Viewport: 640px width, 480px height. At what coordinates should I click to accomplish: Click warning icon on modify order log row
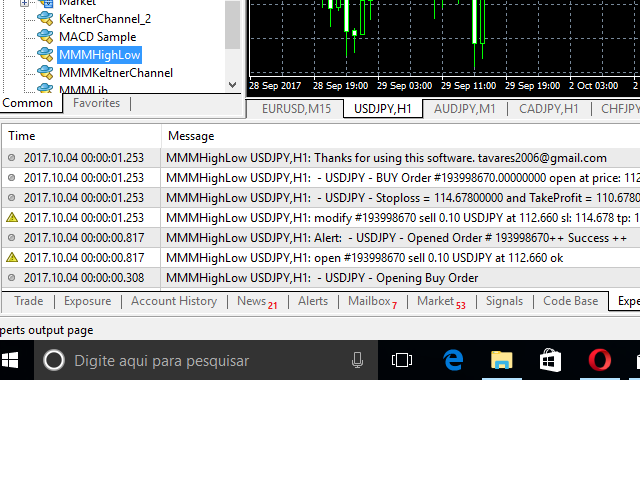coord(12,217)
